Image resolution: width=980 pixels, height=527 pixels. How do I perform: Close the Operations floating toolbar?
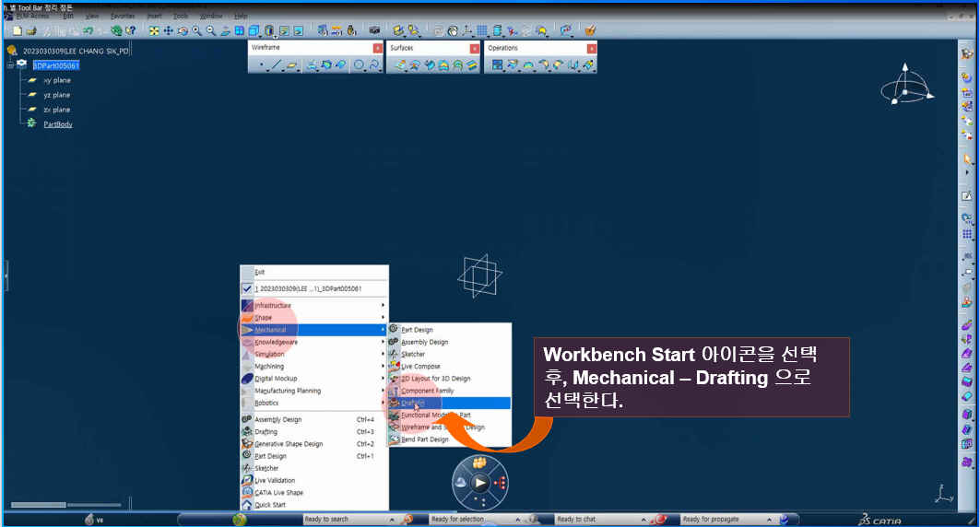pyautogui.click(x=591, y=48)
